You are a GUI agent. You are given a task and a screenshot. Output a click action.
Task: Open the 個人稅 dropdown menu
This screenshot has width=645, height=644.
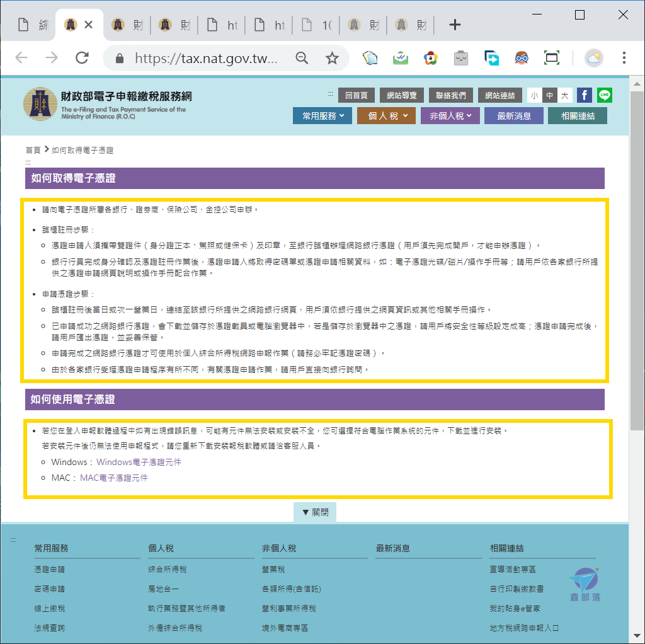point(385,115)
